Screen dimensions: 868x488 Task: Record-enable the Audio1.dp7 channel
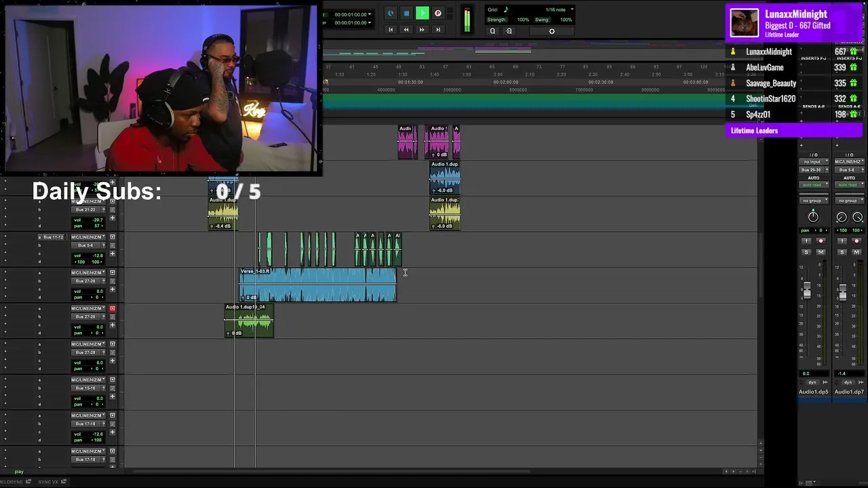click(856, 241)
